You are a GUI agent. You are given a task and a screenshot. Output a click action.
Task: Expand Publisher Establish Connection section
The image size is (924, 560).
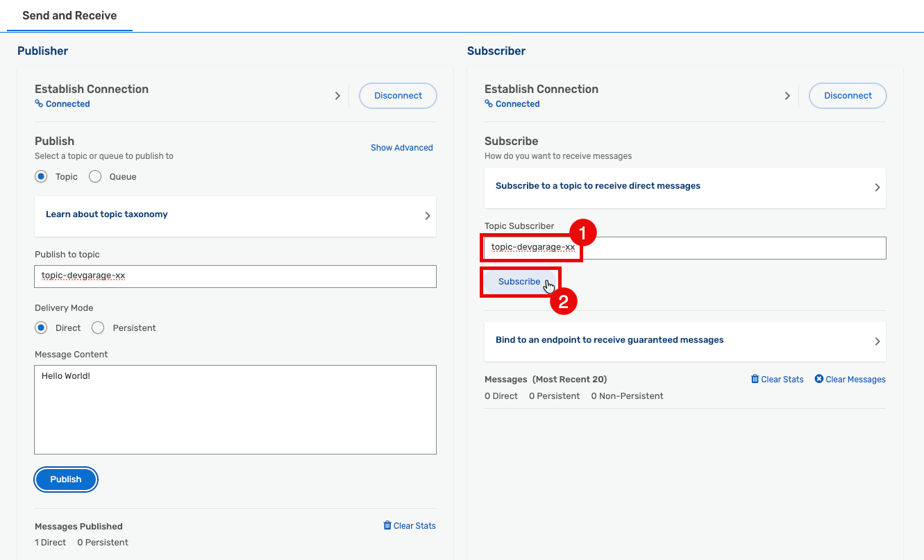point(337,96)
